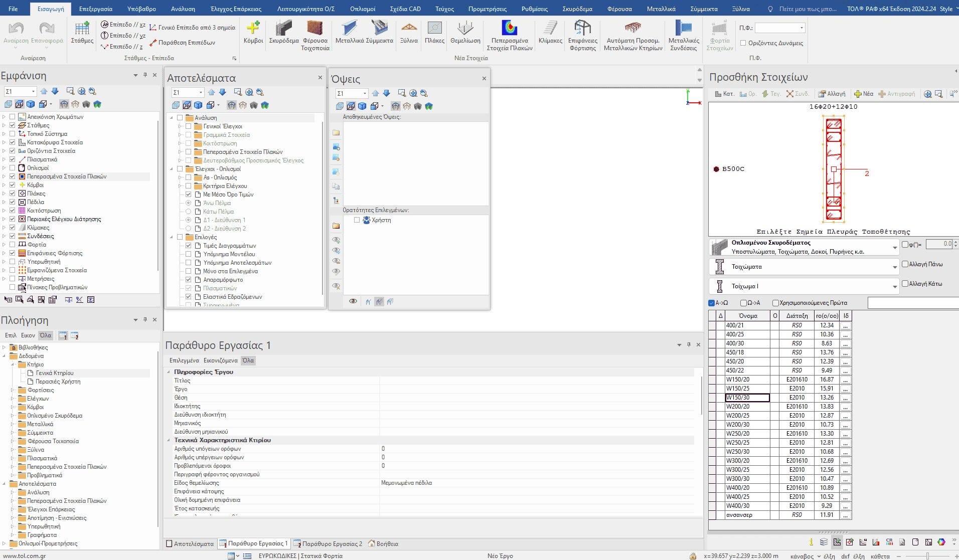Expand the Φορτίσεις folder in Πλοήγηση
This screenshot has height=560, width=959.
click(13, 390)
